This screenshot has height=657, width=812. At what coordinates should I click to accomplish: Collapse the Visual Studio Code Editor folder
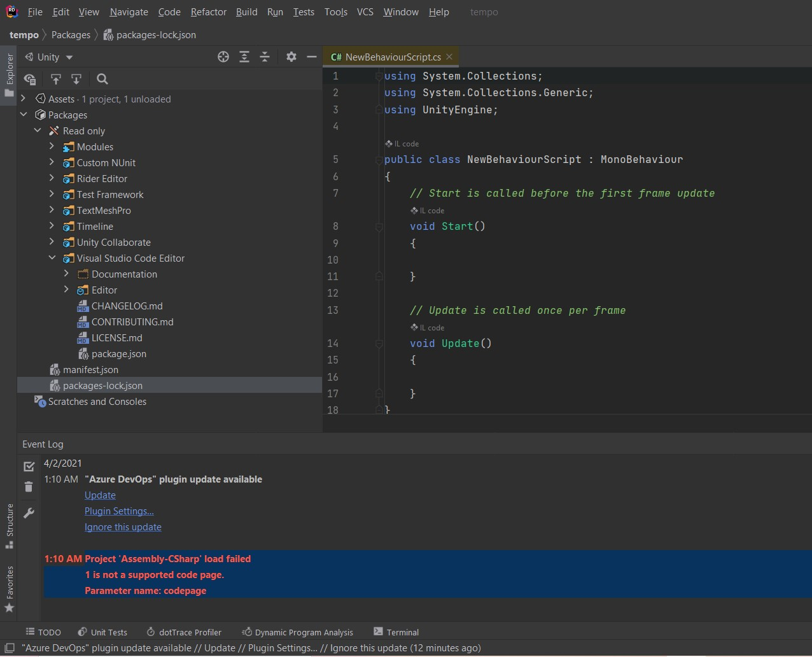[x=52, y=258]
